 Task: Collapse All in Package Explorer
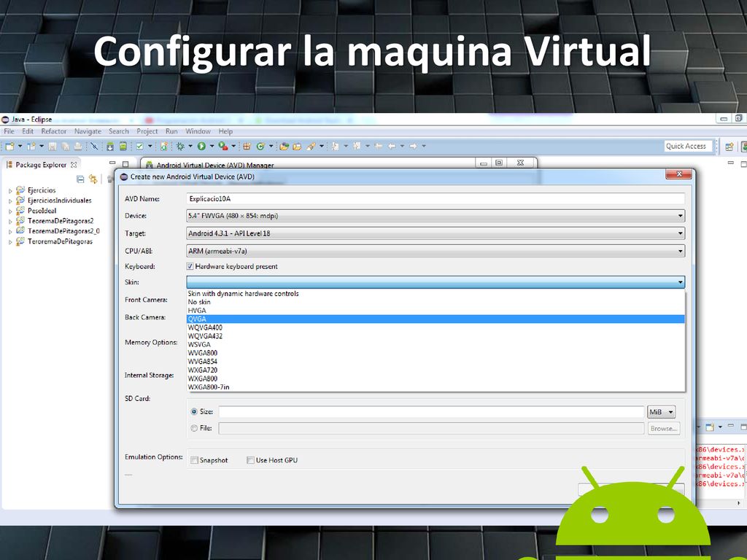click(x=80, y=179)
